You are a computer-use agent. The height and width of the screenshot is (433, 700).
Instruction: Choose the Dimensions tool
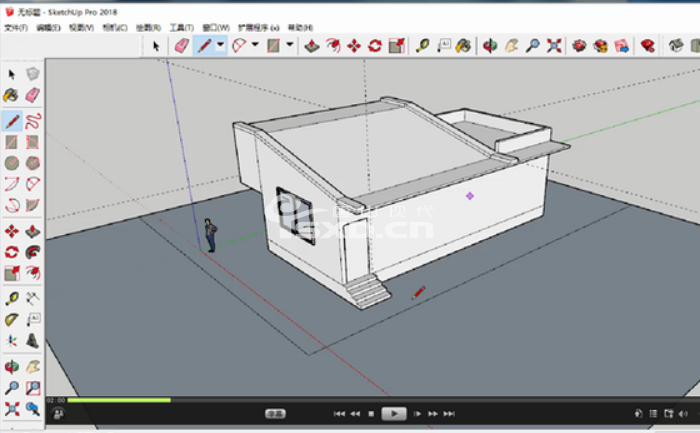point(33,298)
